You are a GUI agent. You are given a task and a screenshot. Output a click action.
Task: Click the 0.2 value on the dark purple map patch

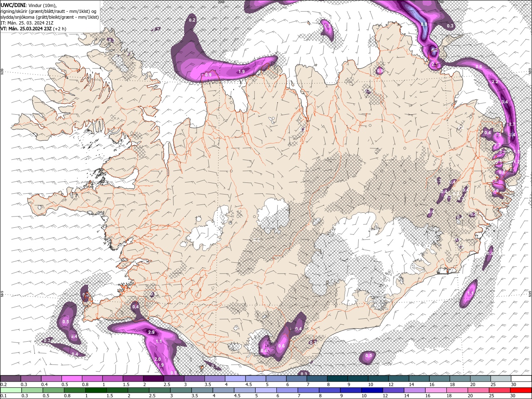[192, 20]
